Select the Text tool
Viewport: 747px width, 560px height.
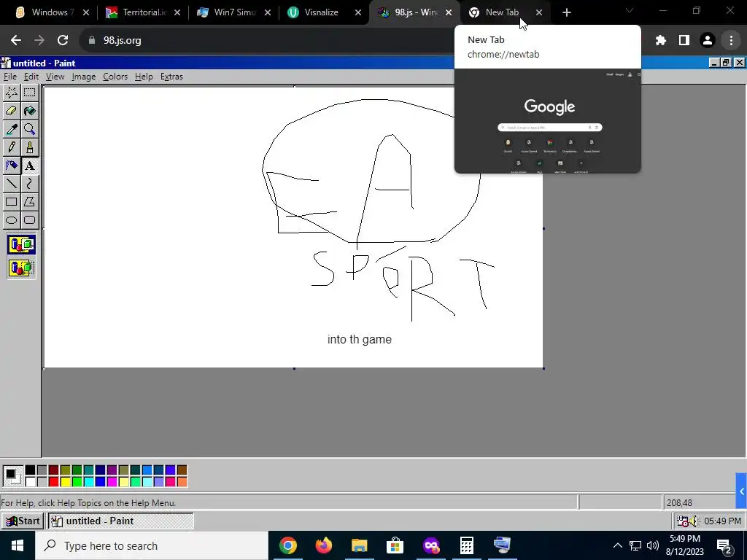29,166
